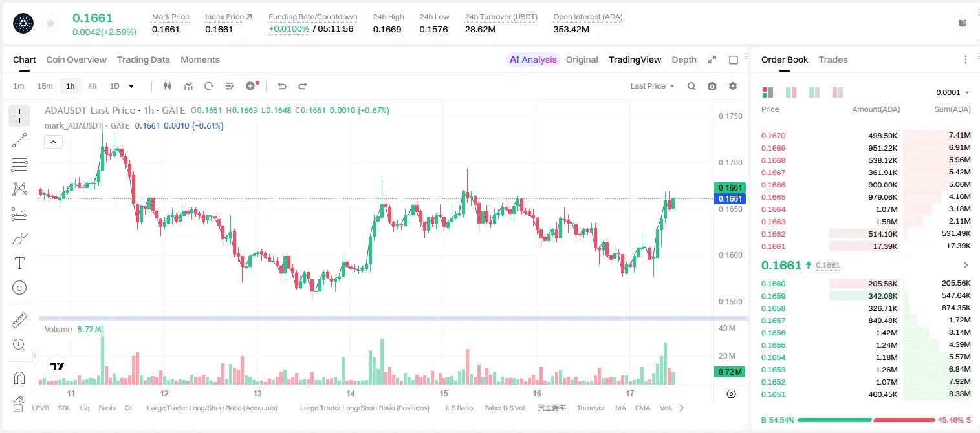Toggle the magnet snap mode
980x433 pixels.
(19, 378)
